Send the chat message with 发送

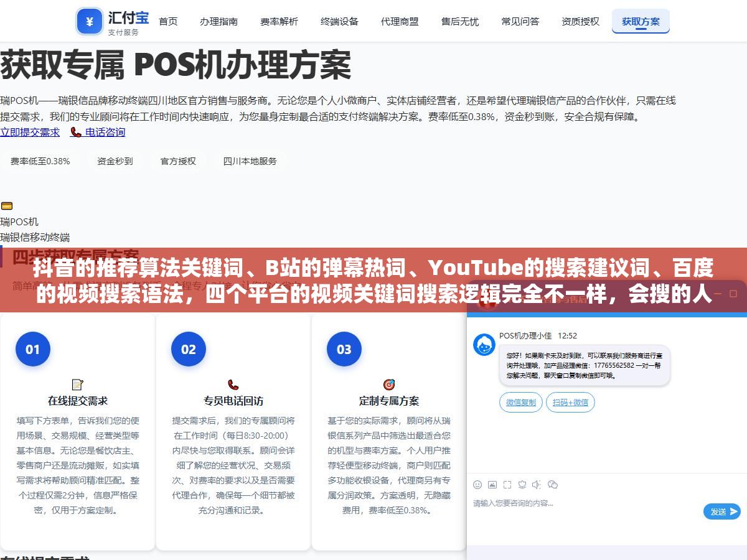pos(722,511)
